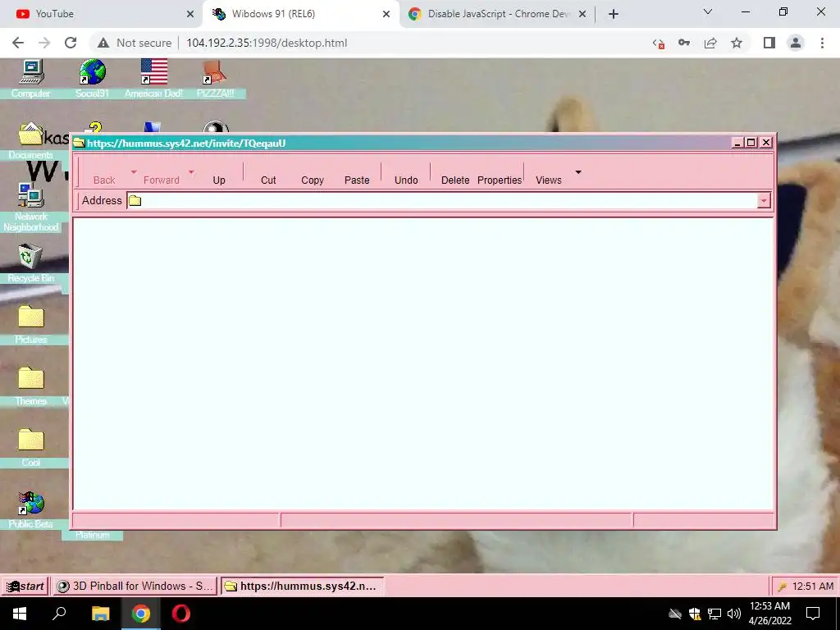Click the password key icon in address bar
This screenshot has width=840, height=630.
[684, 43]
